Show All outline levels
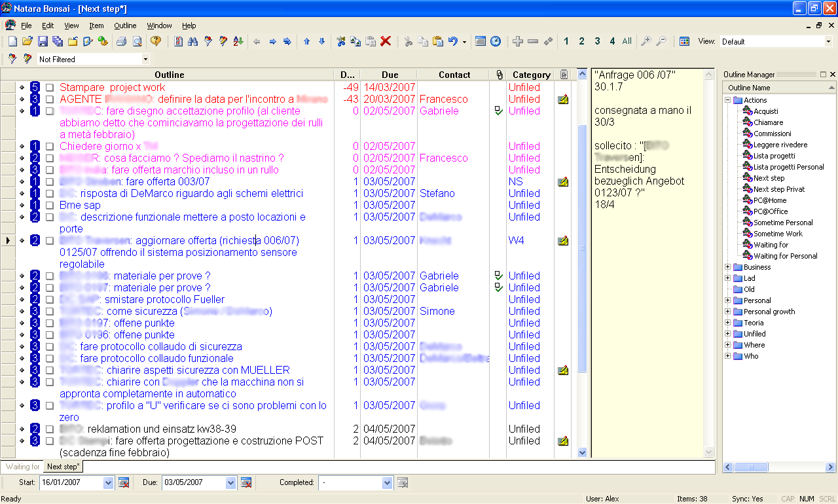 (627, 41)
